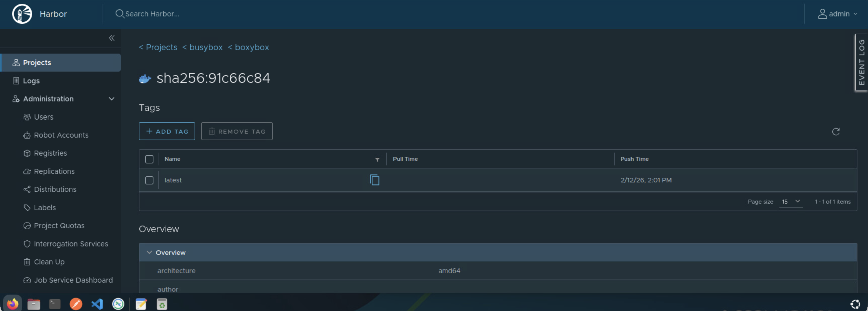868x311 pixels.
Task: Click the ADD TAG button
Action: (167, 131)
